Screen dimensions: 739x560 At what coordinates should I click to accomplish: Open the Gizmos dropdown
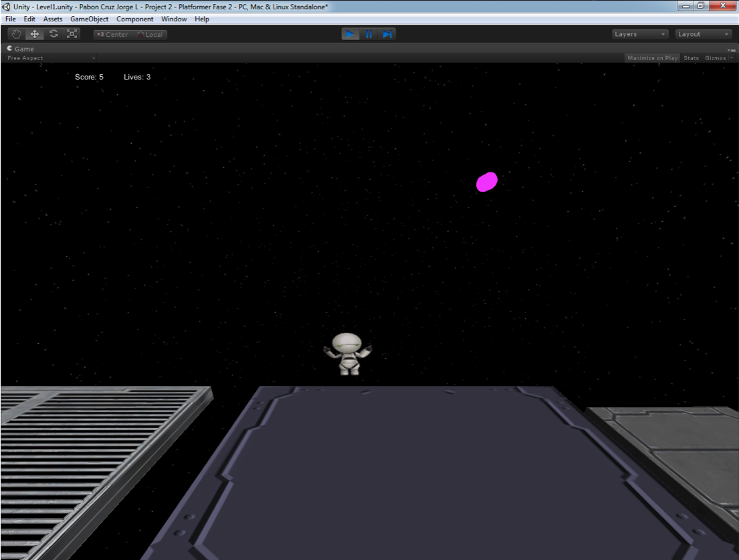718,58
